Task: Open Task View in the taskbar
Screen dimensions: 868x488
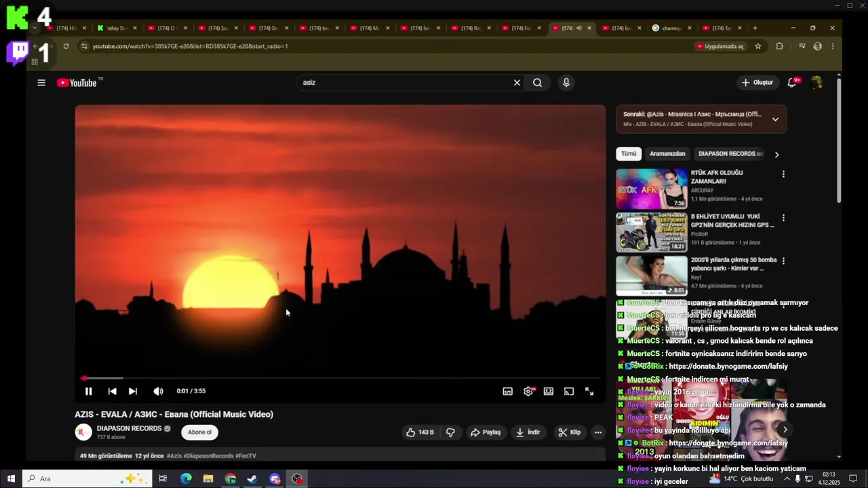Action: 163,479
